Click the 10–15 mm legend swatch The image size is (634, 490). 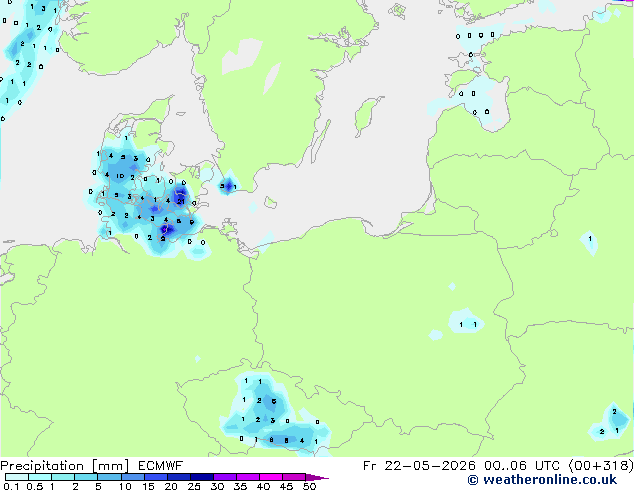point(133,477)
